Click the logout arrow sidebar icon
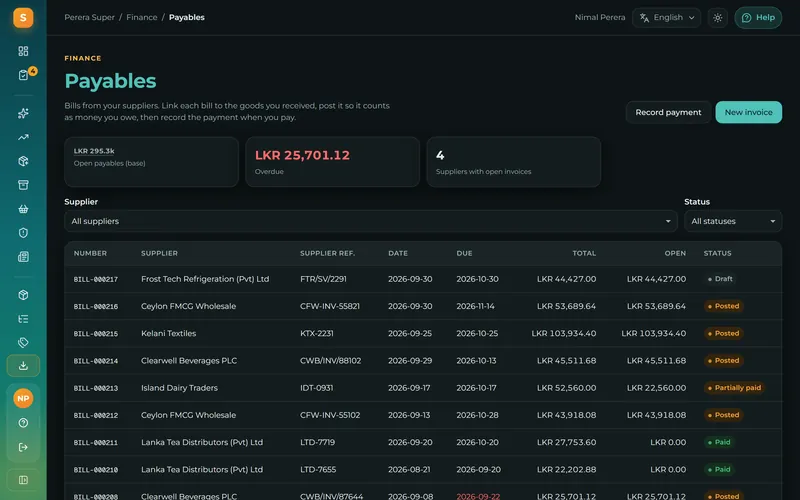 pos(23,447)
